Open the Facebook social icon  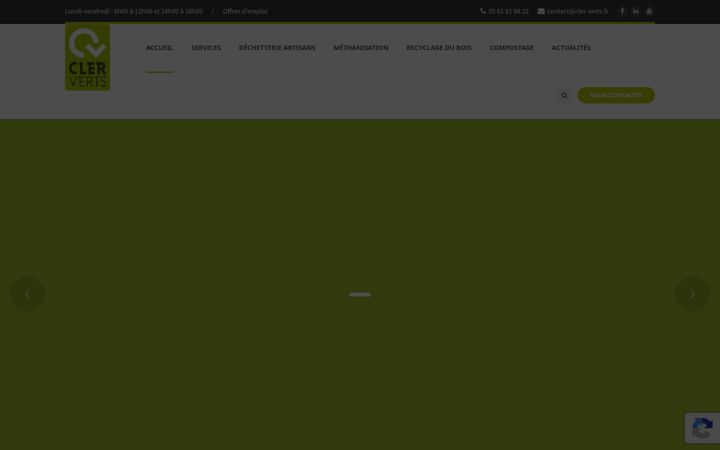(x=622, y=11)
